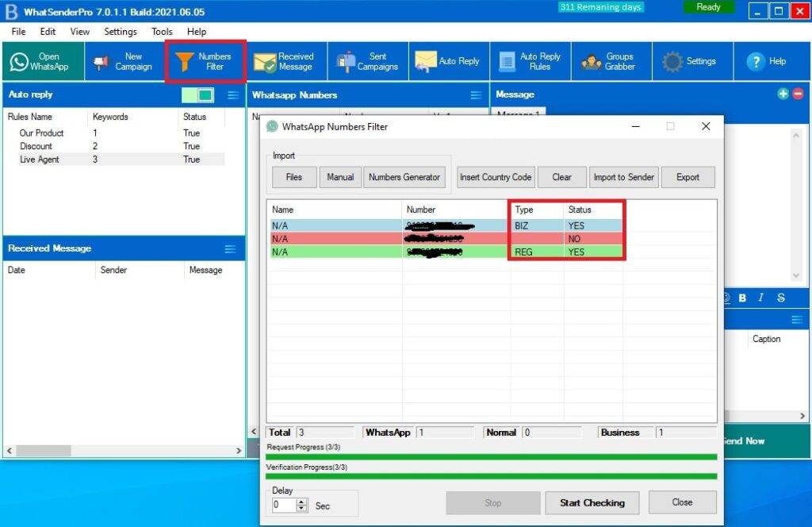Apply bold formatting in message editor
Image resolution: width=812 pixels, height=527 pixels.
pyautogui.click(x=743, y=298)
